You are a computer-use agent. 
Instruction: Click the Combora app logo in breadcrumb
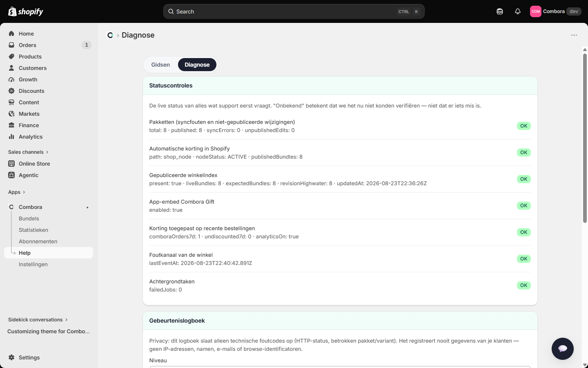[x=110, y=35]
